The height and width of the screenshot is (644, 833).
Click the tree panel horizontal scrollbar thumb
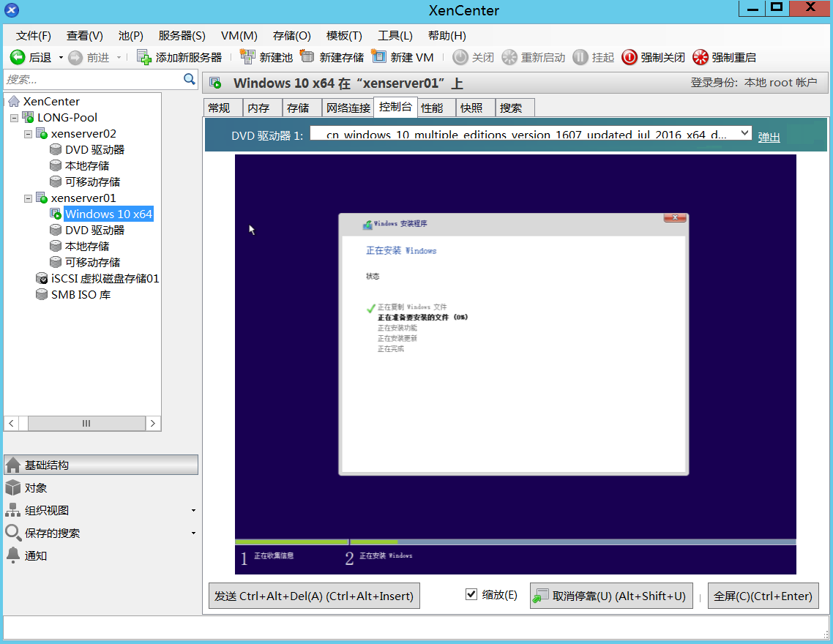[x=86, y=423]
